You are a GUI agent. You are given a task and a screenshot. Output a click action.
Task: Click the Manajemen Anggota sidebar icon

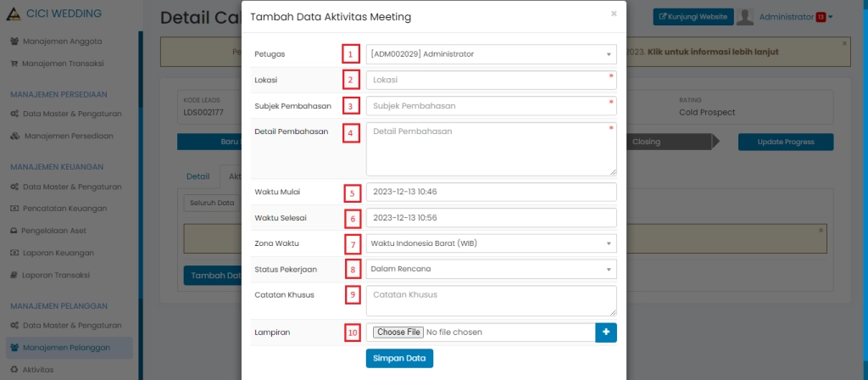14,41
